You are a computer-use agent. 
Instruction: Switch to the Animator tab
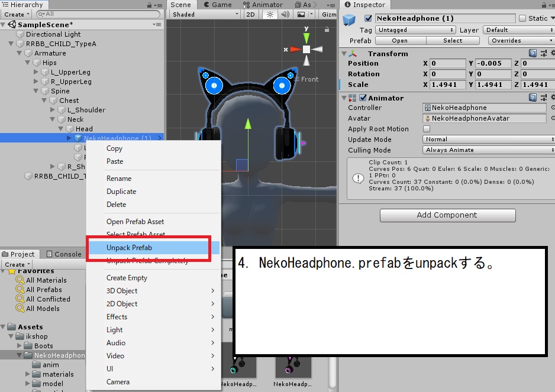263,5
